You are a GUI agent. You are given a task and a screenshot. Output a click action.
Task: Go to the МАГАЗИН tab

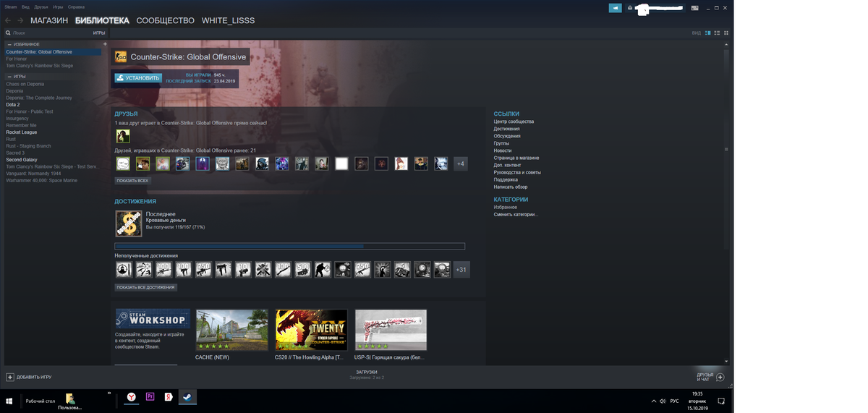coord(49,21)
